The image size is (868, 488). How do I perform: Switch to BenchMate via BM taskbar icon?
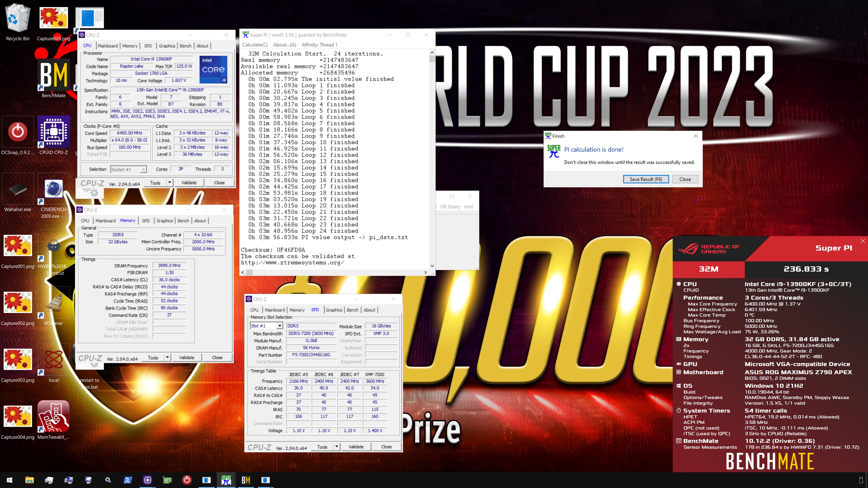pos(246,480)
